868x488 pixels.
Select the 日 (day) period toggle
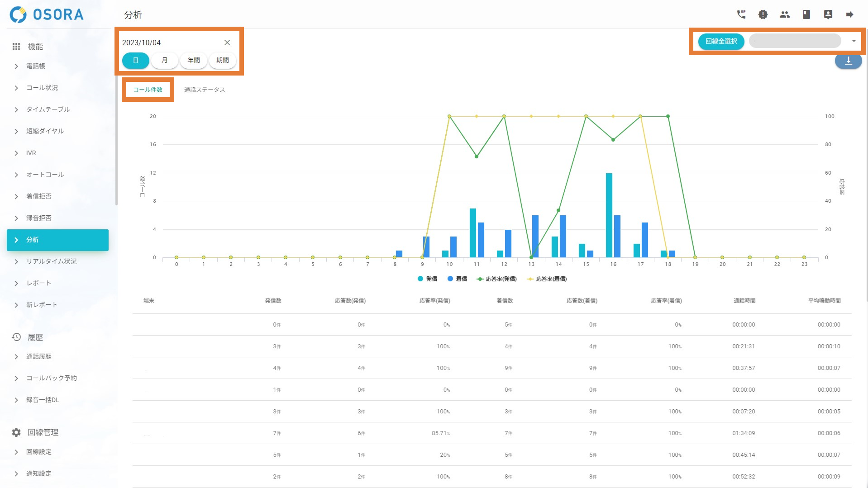(x=135, y=60)
